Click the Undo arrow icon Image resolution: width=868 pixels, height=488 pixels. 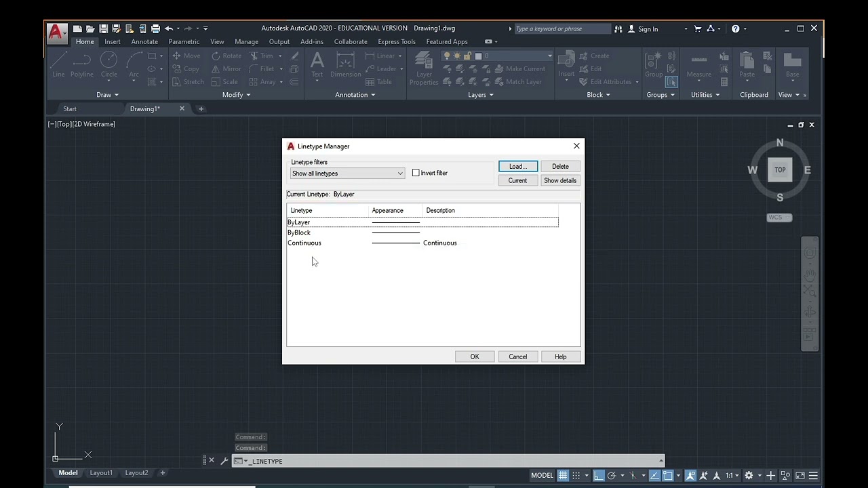click(169, 28)
